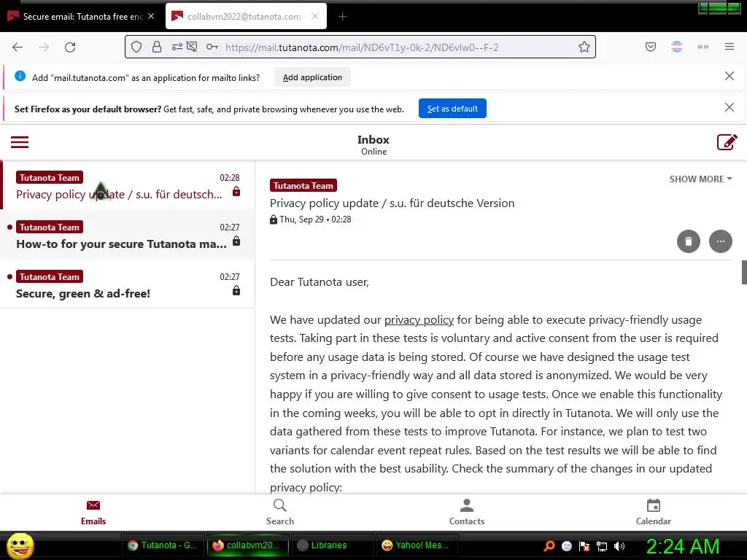Open a new browser tab
The height and width of the screenshot is (560, 747).
343,17
